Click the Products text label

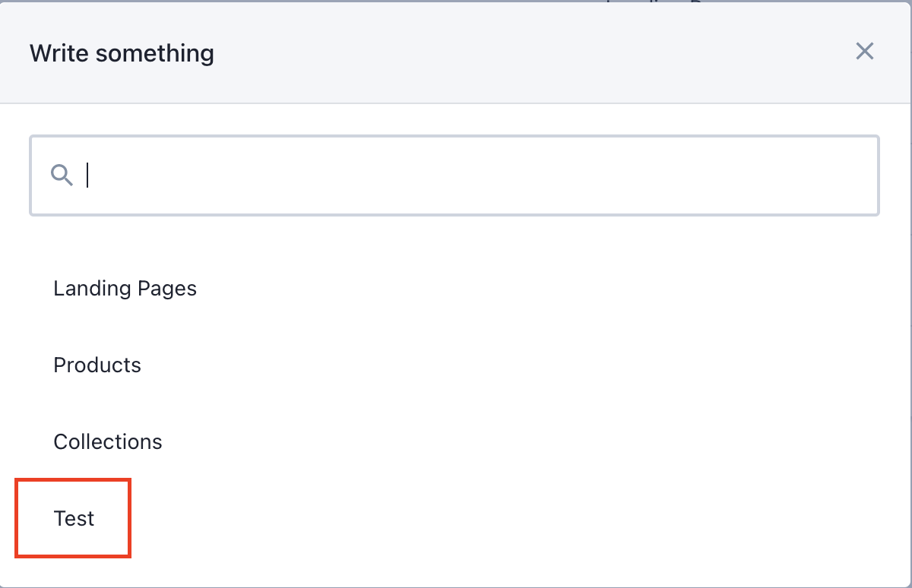tap(97, 365)
